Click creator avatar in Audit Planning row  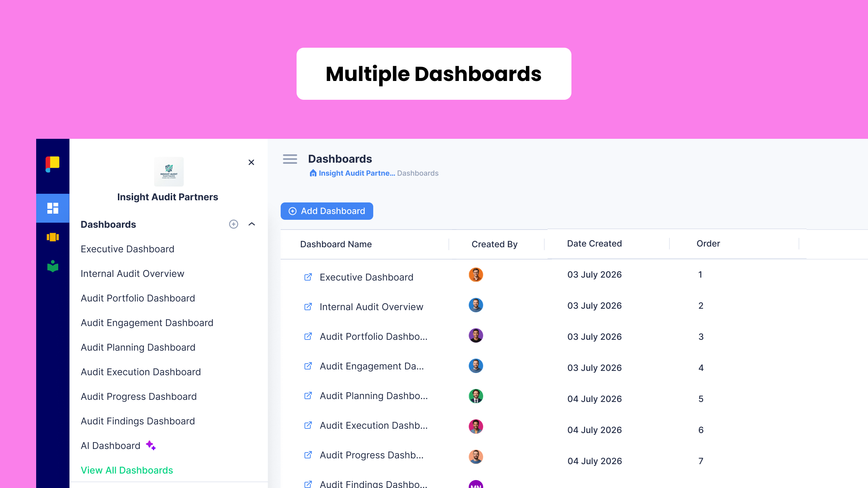pyautogui.click(x=476, y=396)
